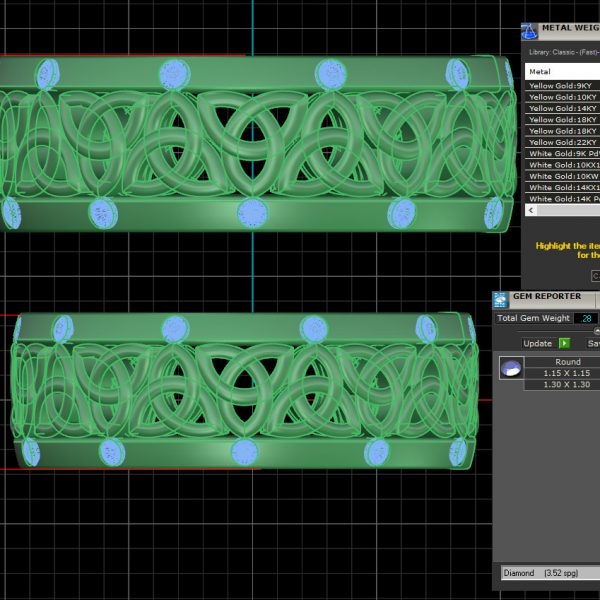Select Yellow Gold:22KY metal entry
Screen dimensions: 600x600
(x=561, y=142)
